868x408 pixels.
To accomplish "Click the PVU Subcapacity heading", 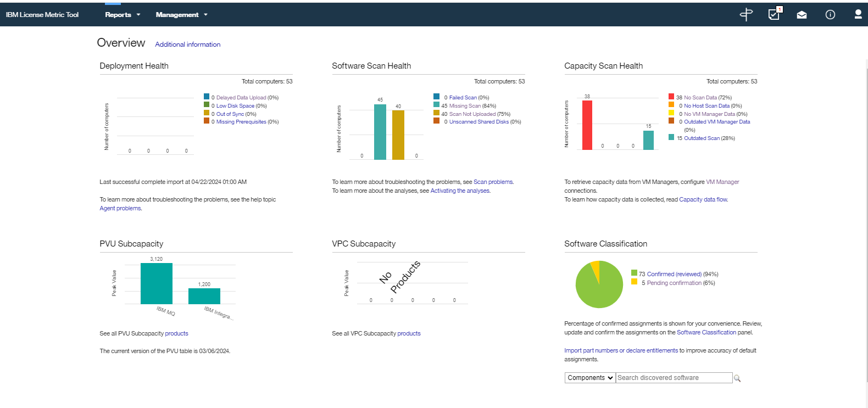I will tap(131, 244).
